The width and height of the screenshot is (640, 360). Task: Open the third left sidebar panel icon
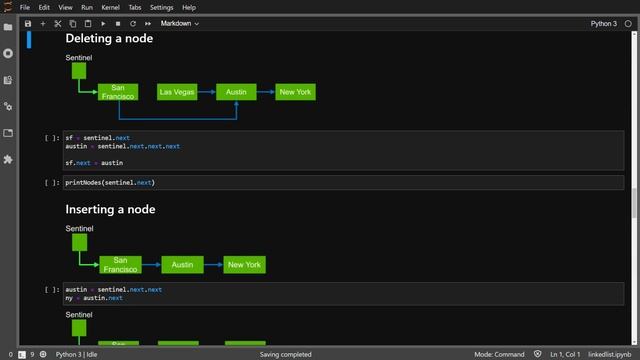[x=8, y=80]
